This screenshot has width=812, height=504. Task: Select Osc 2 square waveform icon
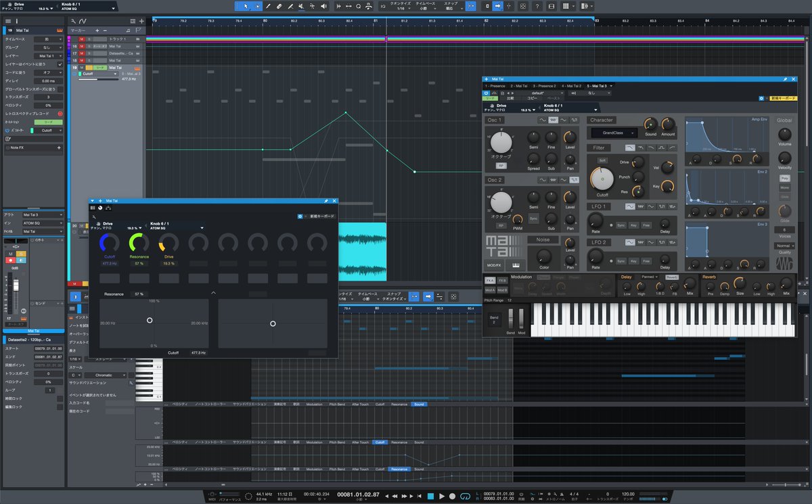click(x=574, y=180)
